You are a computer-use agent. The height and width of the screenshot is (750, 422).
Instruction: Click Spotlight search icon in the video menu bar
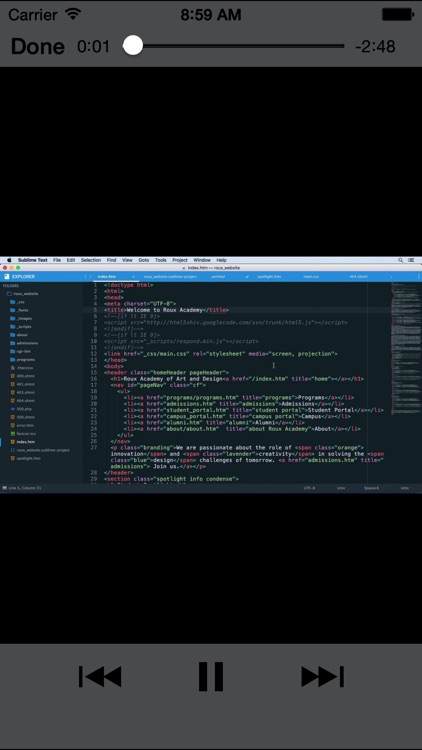point(400,260)
